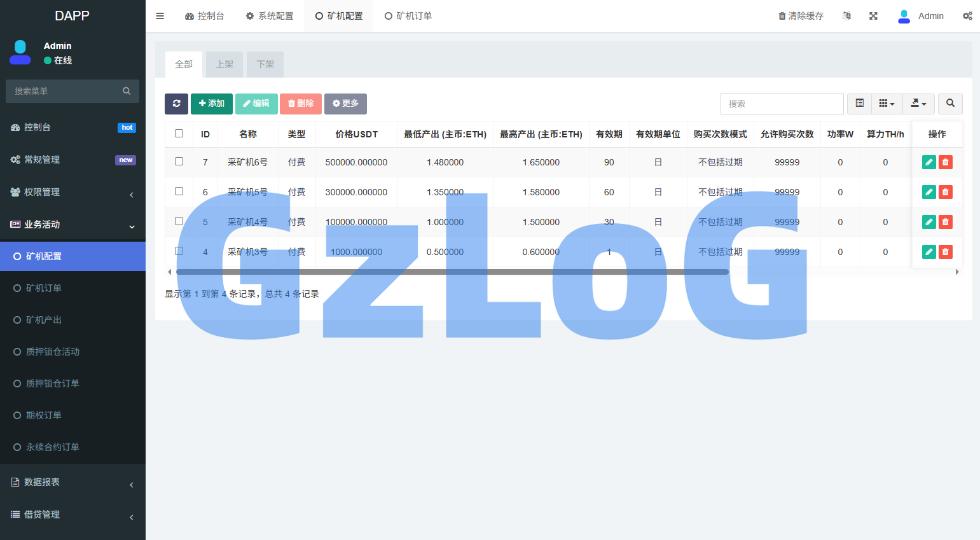This screenshot has height=540, width=980.
Task: Click the 添加 button to add machine
Action: pos(212,104)
